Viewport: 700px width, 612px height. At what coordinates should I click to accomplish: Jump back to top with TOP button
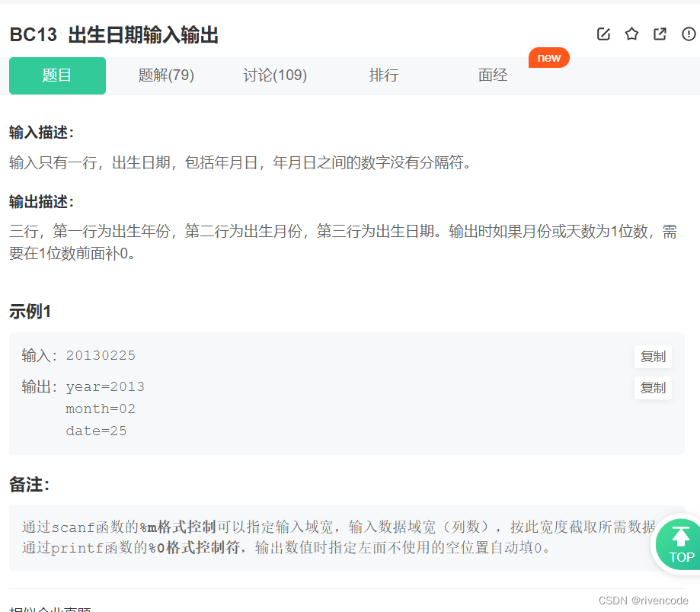679,545
